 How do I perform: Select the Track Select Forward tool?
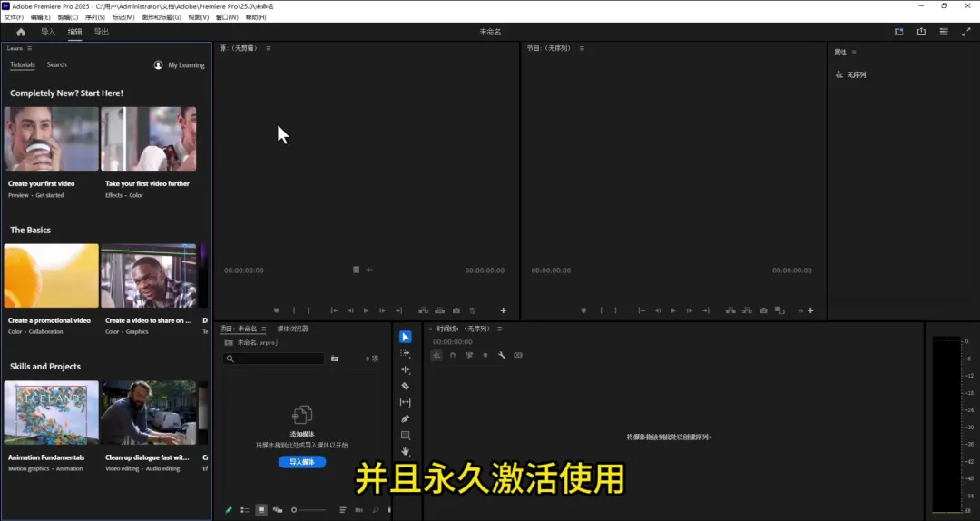pos(405,353)
